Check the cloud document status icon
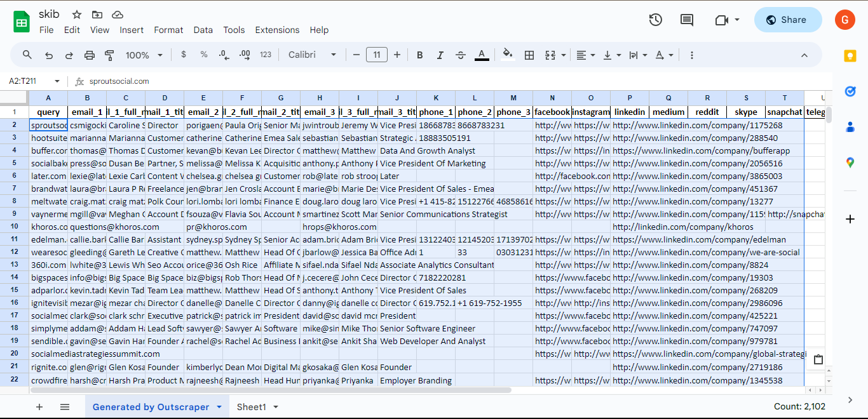Screen dimensions: 868x419 [x=117, y=15]
